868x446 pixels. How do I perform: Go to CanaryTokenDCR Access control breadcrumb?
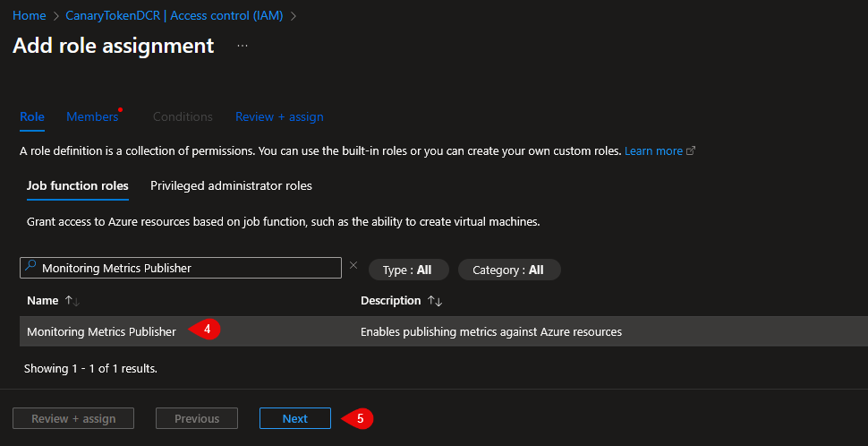point(174,15)
